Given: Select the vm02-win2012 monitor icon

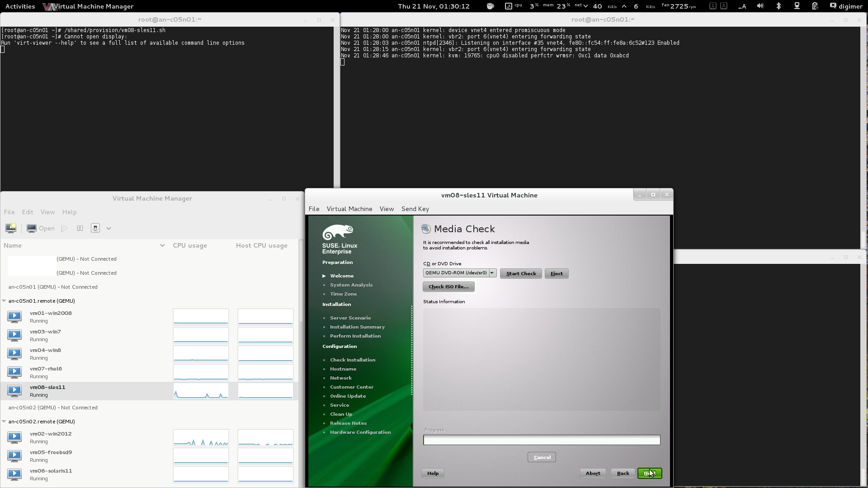Looking at the screenshot, I should [14, 437].
